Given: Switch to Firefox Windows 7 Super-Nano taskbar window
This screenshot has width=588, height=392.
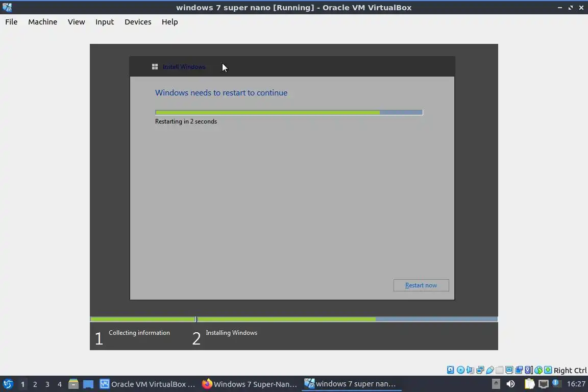Looking at the screenshot, I should coord(250,384).
